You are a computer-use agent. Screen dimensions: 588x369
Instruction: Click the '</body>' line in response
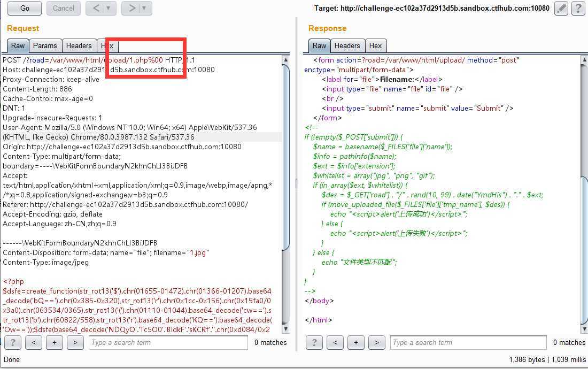pos(319,301)
